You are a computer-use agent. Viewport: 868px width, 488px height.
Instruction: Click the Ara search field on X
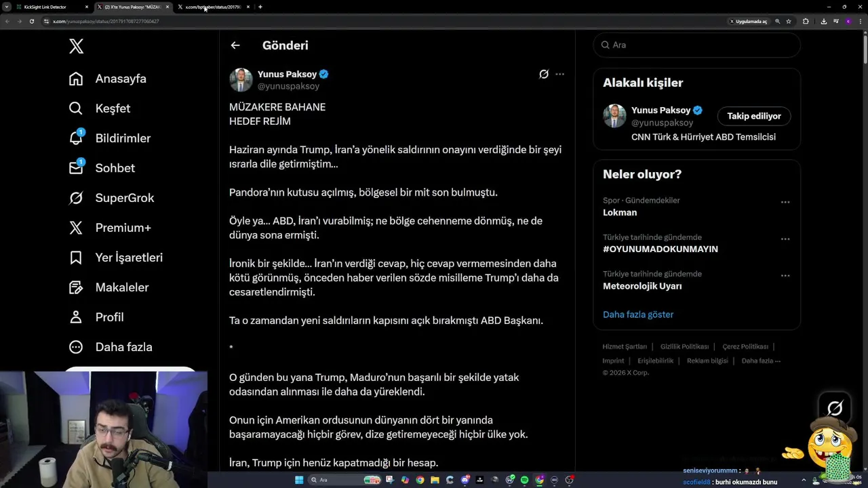click(x=696, y=45)
